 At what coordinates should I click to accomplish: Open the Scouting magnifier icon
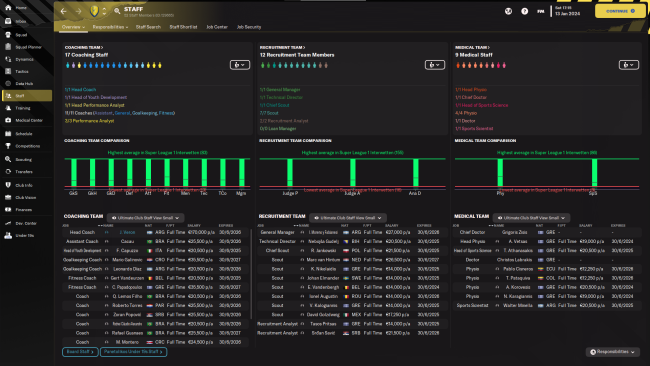(x=8, y=159)
